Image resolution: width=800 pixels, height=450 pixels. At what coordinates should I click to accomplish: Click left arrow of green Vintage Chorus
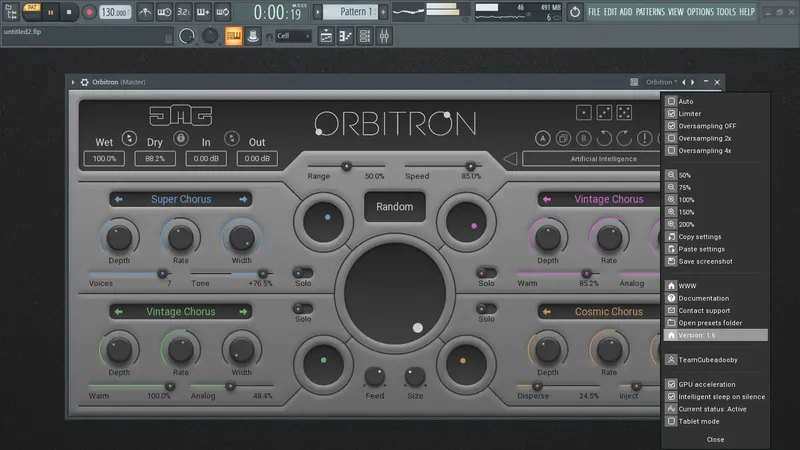(118, 311)
